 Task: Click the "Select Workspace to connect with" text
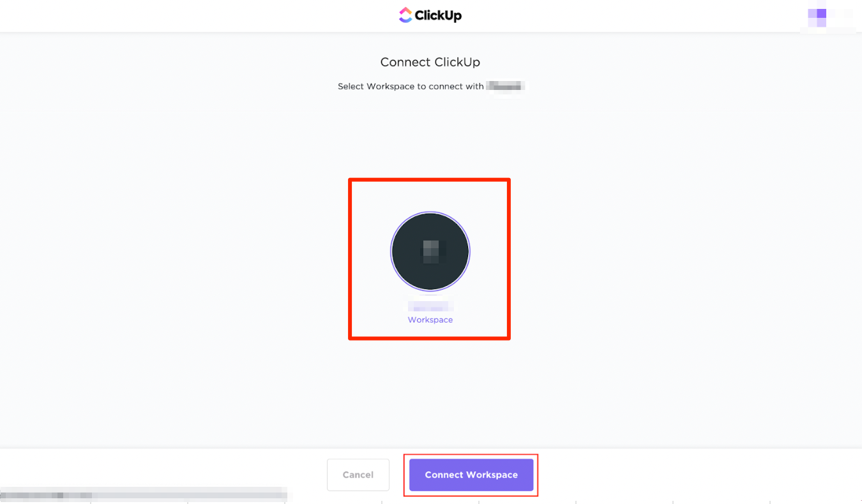point(411,87)
